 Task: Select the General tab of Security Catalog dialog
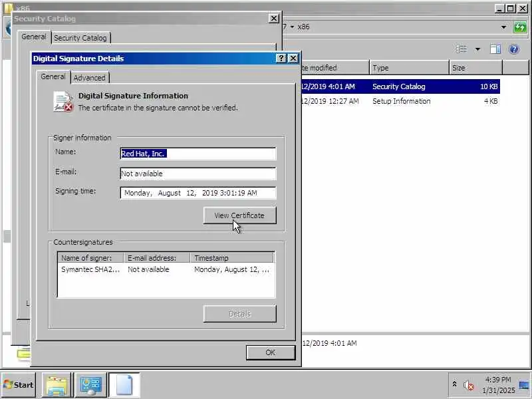tap(34, 37)
